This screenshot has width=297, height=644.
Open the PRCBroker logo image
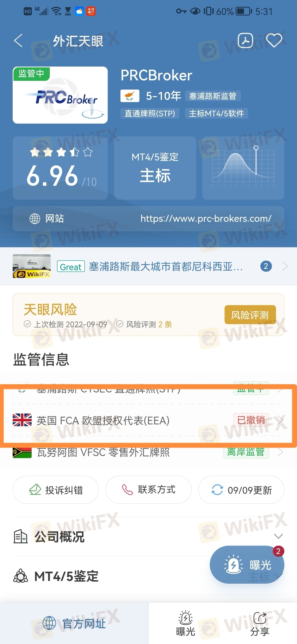point(60,95)
